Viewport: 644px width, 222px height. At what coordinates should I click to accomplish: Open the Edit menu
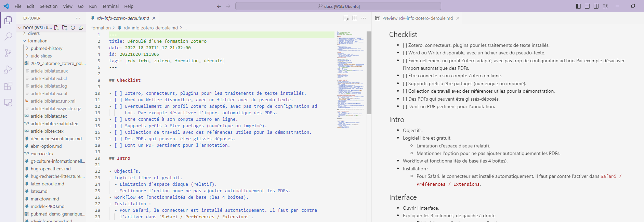[30, 6]
